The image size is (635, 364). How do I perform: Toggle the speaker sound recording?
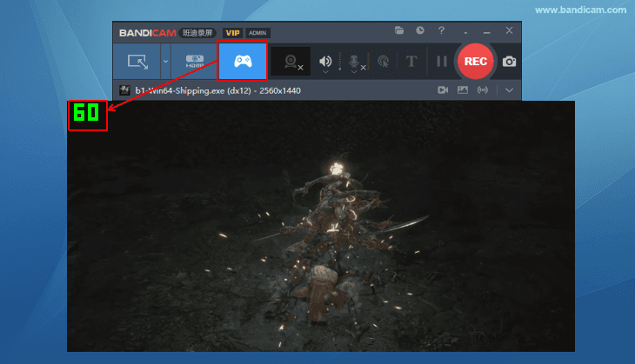click(x=325, y=62)
